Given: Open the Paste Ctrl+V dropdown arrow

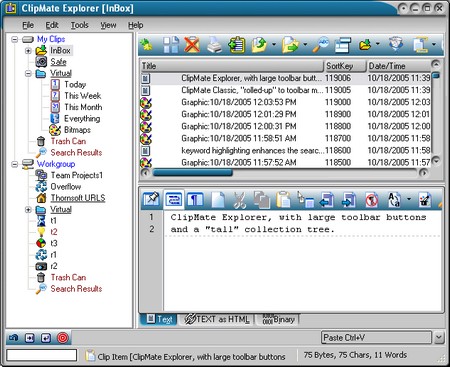Looking at the screenshot, I should [x=439, y=338].
